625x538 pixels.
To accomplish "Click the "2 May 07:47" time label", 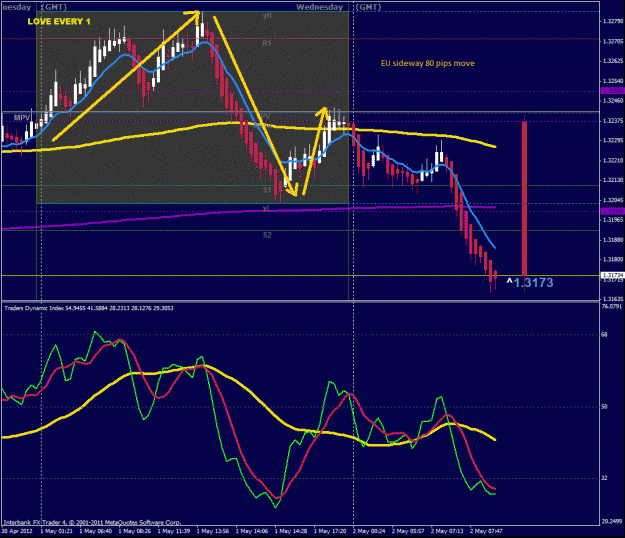I will pos(487,531).
